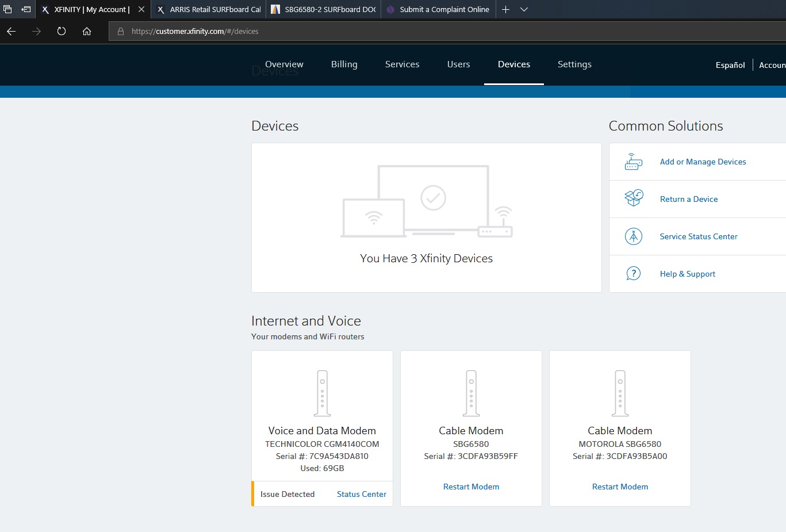Restart the MOTOROLA SBG6580 modem

pyautogui.click(x=620, y=487)
